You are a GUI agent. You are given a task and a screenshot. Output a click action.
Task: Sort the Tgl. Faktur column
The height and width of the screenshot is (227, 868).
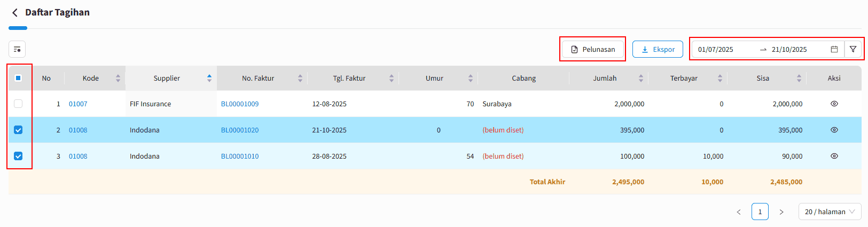pos(391,79)
